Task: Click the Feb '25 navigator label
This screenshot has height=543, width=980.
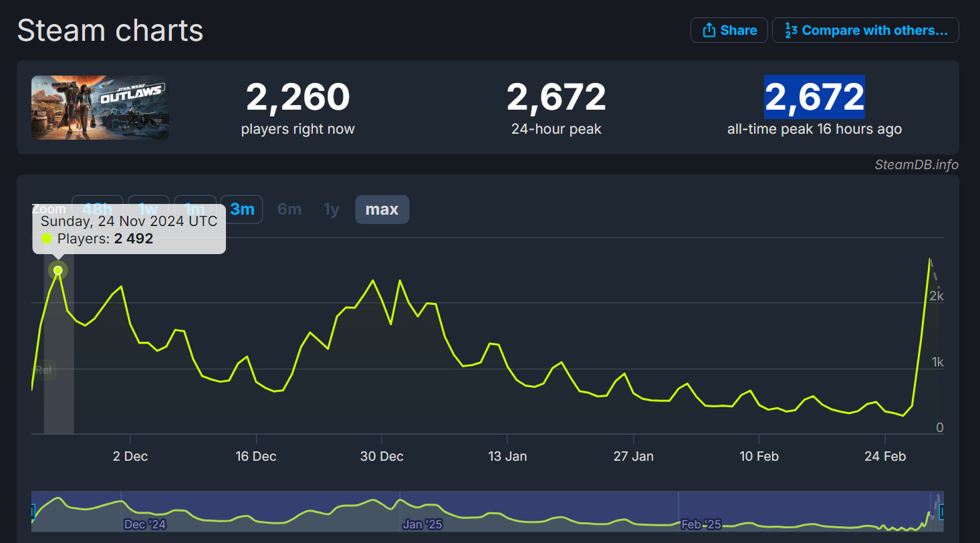Action: coord(701,524)
